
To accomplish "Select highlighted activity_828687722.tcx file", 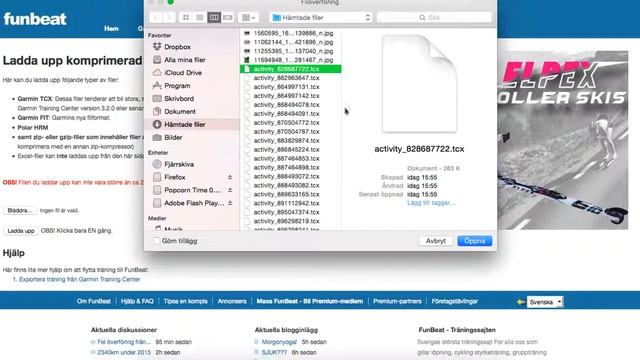I will coord(291,69).
